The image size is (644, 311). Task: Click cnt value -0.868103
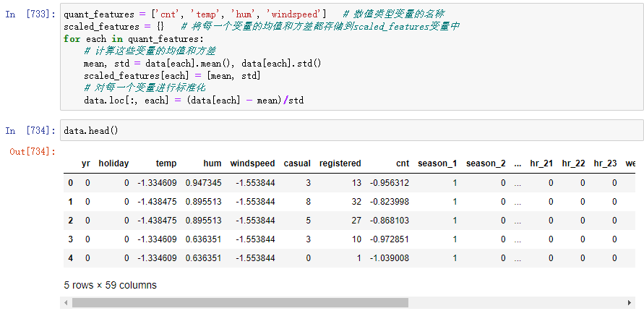coord(390,221)
